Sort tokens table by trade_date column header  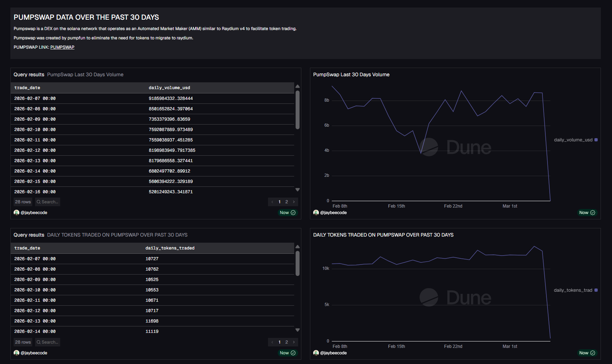pos(27,248)
